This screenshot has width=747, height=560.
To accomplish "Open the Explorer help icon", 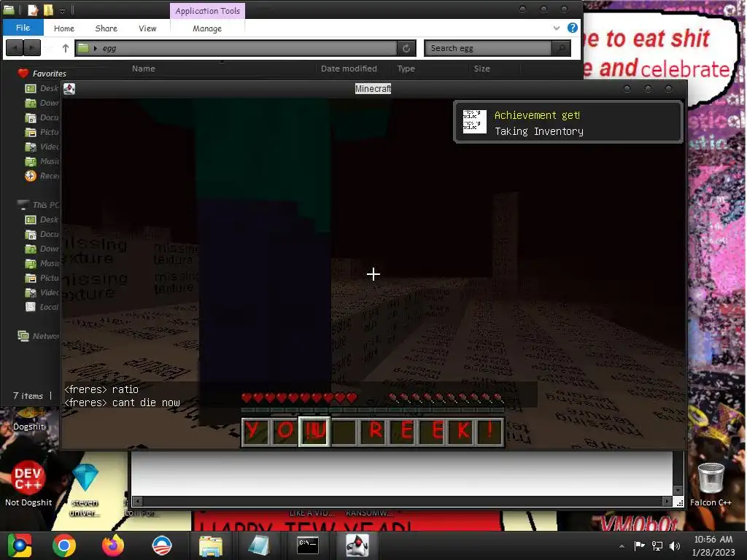I will (x=573, y=28).
